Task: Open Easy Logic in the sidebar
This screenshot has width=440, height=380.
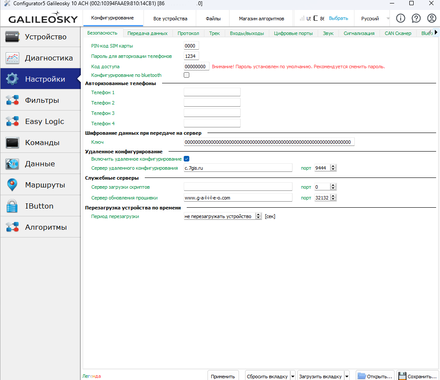Action: click(40, 121)
